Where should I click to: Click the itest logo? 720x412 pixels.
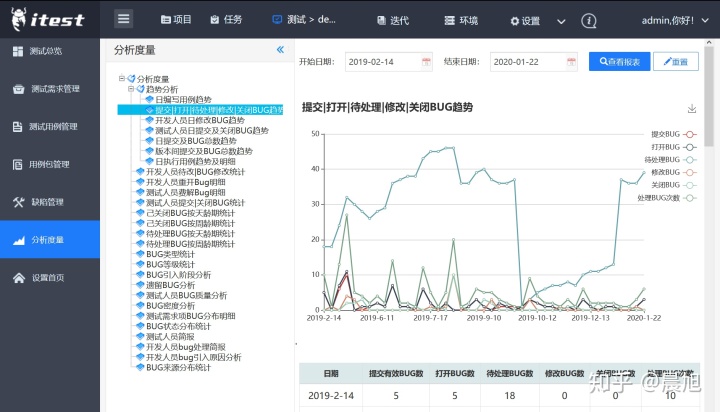(47, 19)
